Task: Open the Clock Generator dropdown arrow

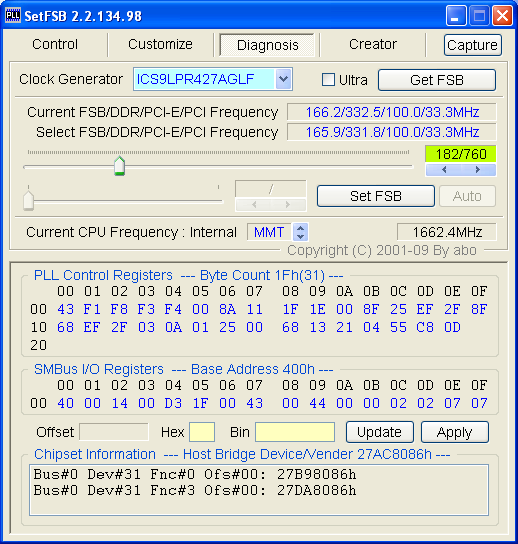Action: 283,79
